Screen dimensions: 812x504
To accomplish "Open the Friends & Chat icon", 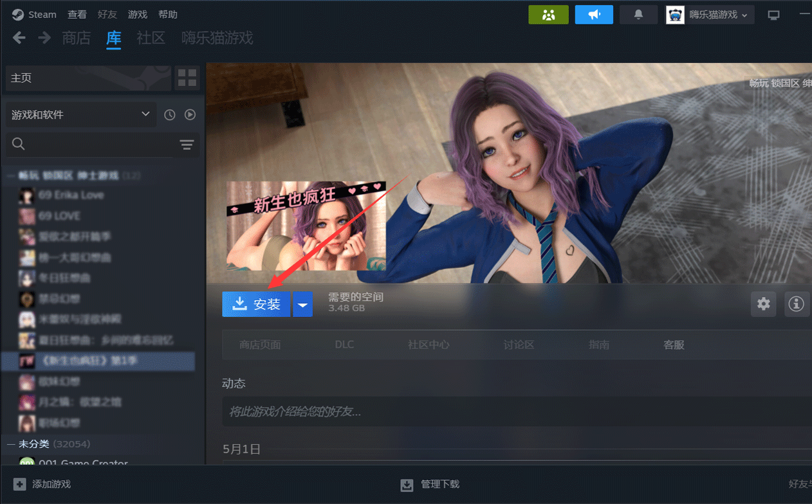I will click(x=549, y=14).
